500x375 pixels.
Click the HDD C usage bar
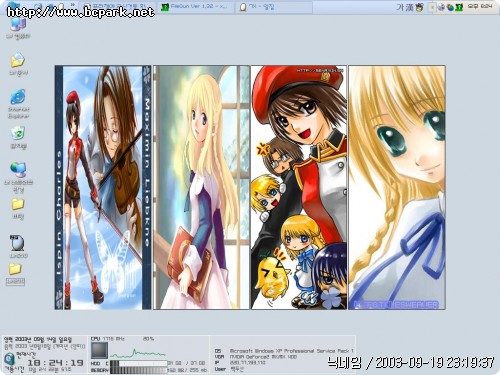[139, 363]
